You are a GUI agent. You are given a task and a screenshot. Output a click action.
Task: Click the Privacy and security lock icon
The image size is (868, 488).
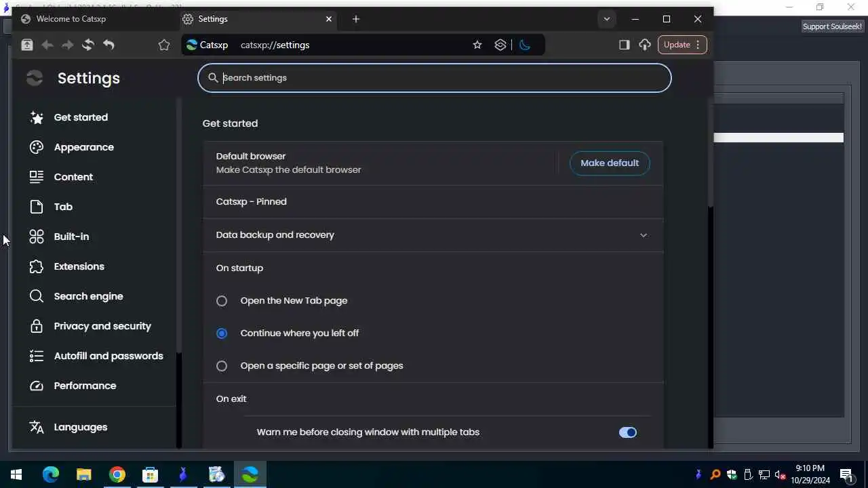pos(37,326)
